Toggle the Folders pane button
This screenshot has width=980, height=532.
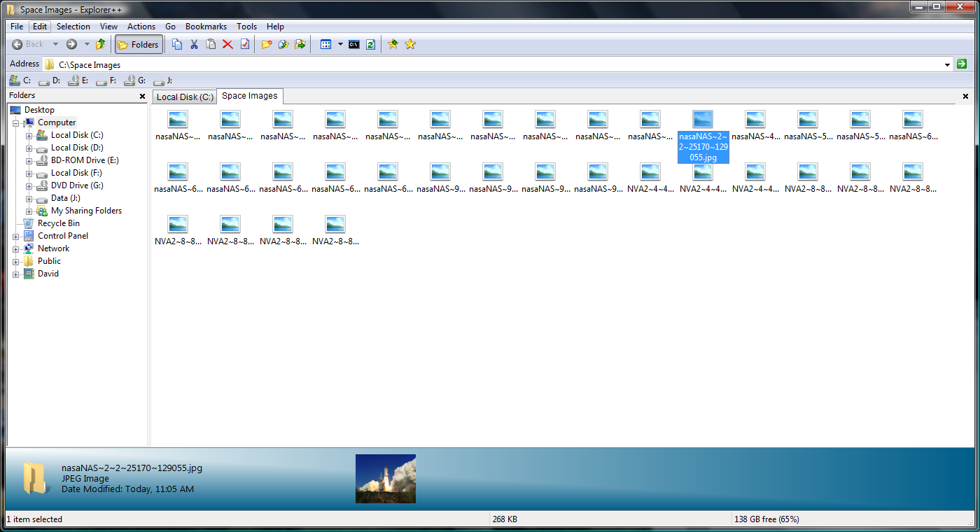[x=139, y=44]
